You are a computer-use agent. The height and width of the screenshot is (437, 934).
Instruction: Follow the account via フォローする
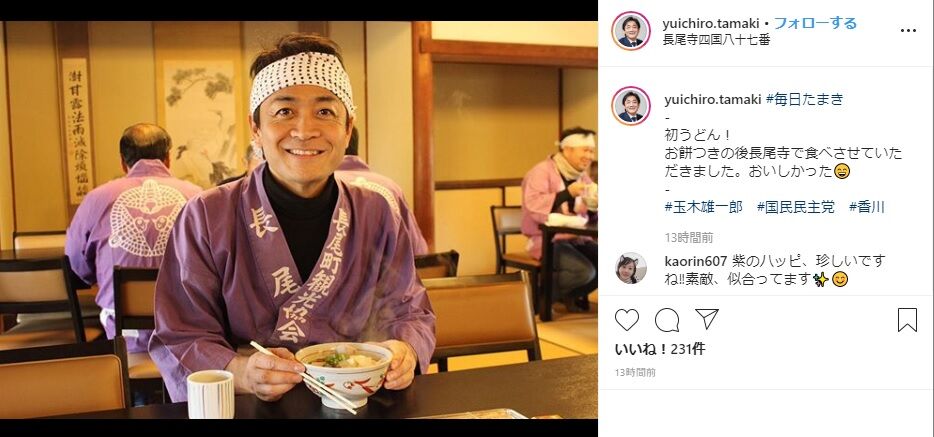coord(815,23)
